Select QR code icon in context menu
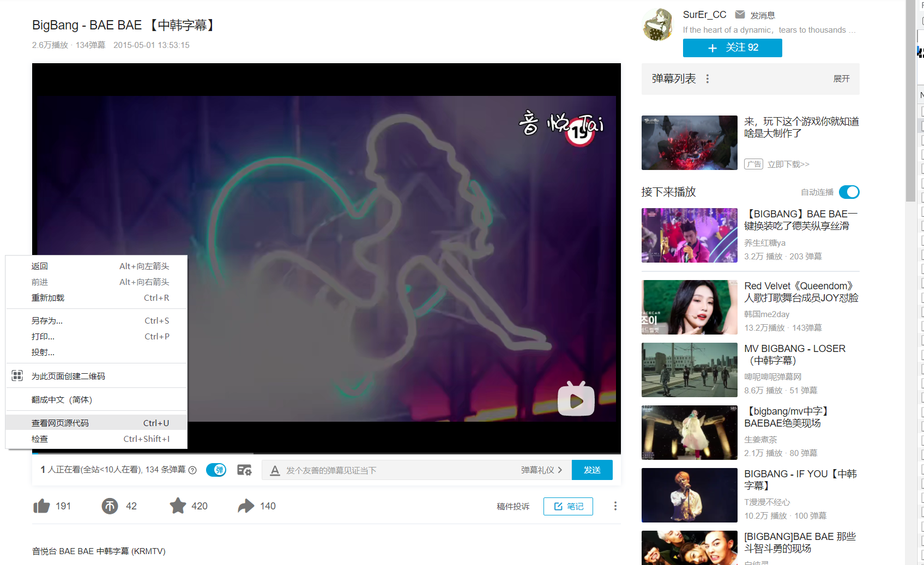 17,375
